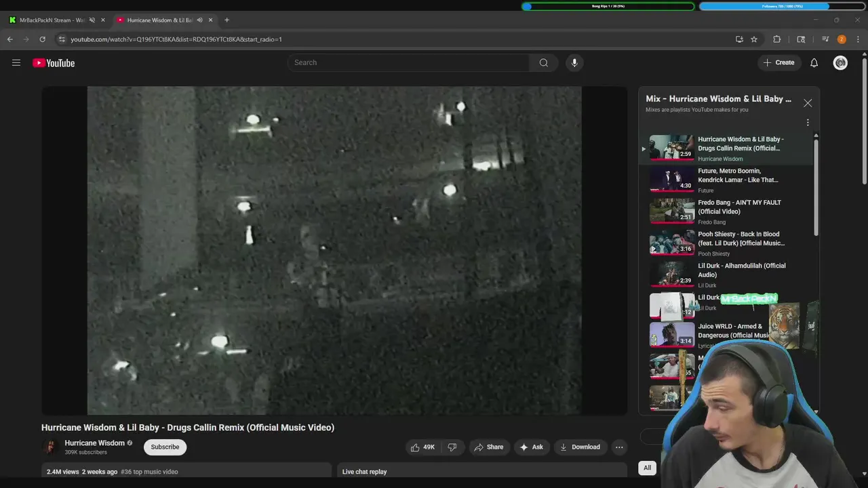The image size is (868, 488).
Task: Click the Share button
Action: point(488,447)
